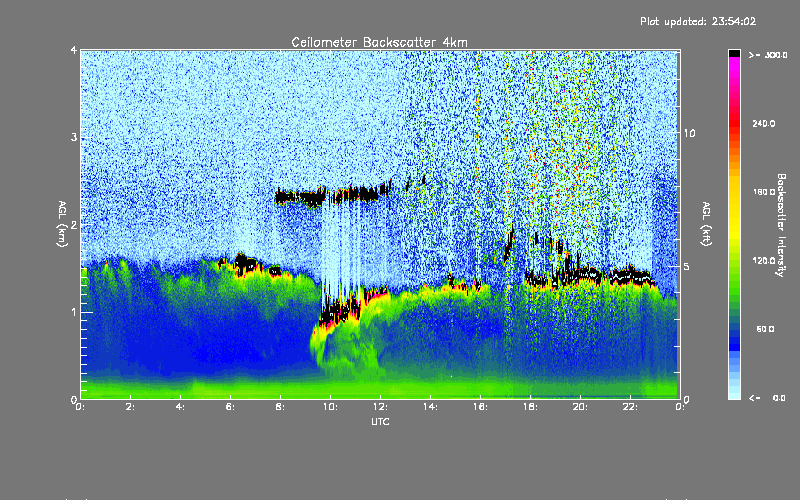Viewport: 800px width, 500px height.
Task: Click the 2 tick on AGL (km) axis
Action: [74, 224]
